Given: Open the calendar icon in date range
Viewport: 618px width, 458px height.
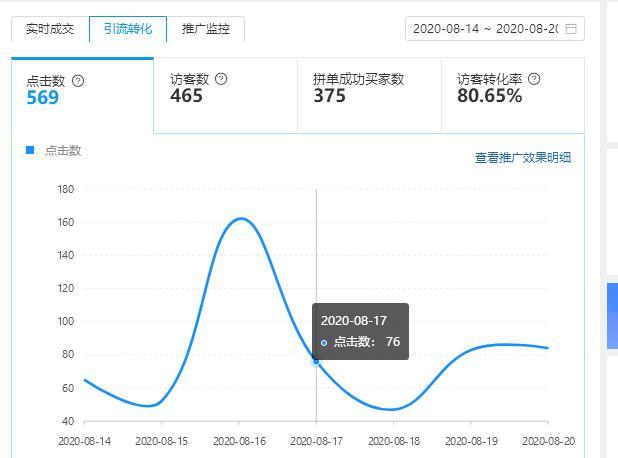Looking at the screenshot, I should 571,29.
